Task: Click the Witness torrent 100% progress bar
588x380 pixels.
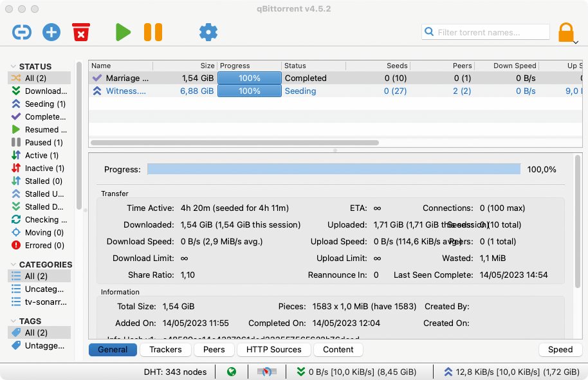Action: (250, 91)
